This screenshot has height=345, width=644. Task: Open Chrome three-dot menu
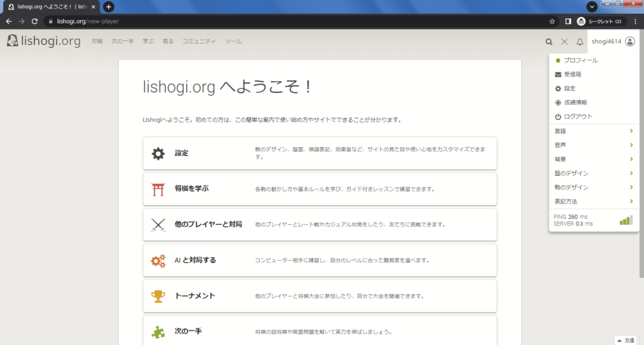pyautogui.click(x=635, y=21)
